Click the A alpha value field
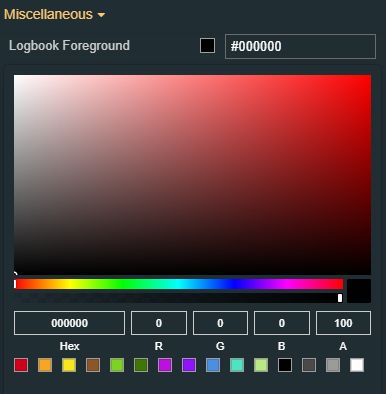Screen dimensions: 386x394 point(343,323)
